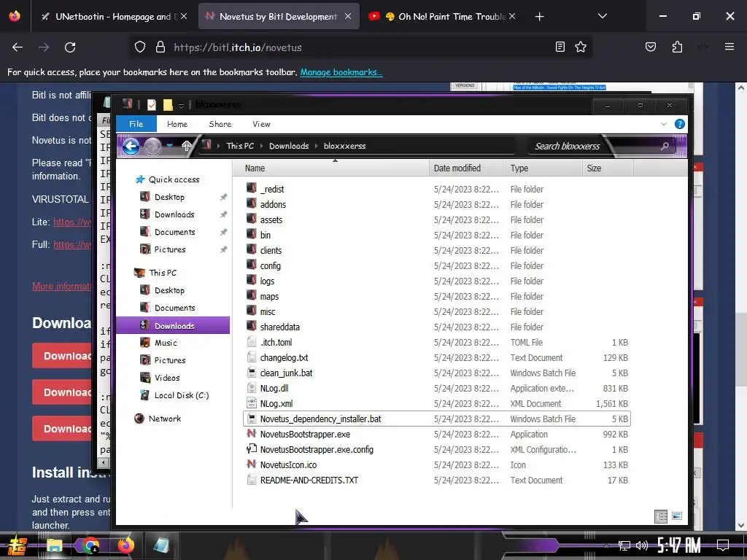This screenshot has width=747, height=560.
Task: Open the Home ribbon tab
Action: click(x=177, y=124)
